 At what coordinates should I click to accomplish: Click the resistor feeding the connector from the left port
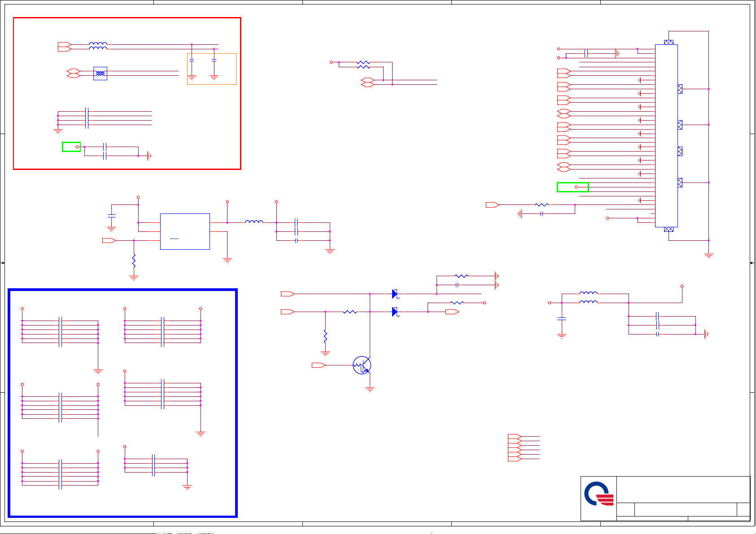(x=542, y=204)
